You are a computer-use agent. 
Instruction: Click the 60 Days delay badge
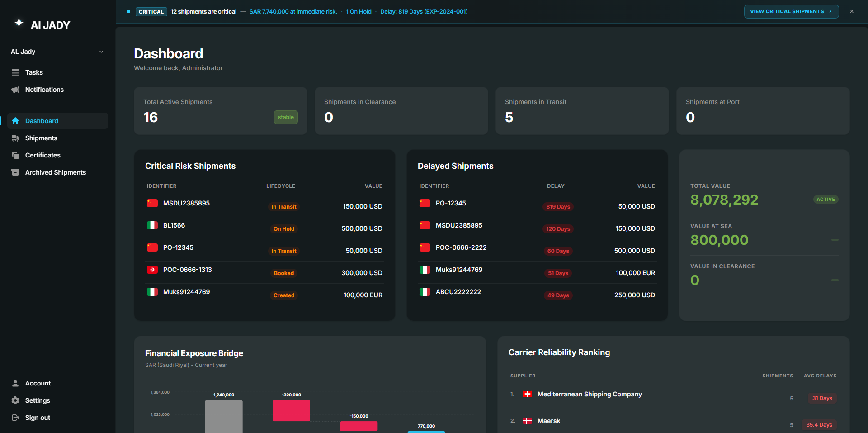(x=558, y=251)
